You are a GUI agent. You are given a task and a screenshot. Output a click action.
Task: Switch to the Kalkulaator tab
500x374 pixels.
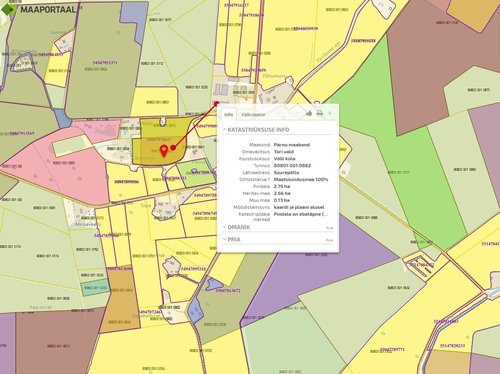click(253, 114)
